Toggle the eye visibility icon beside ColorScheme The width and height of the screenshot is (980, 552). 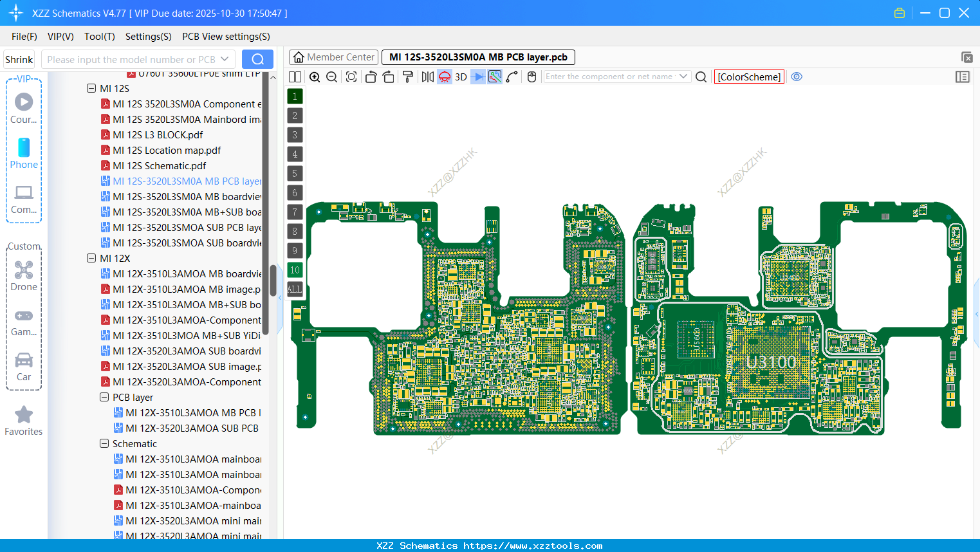point(797,77)
